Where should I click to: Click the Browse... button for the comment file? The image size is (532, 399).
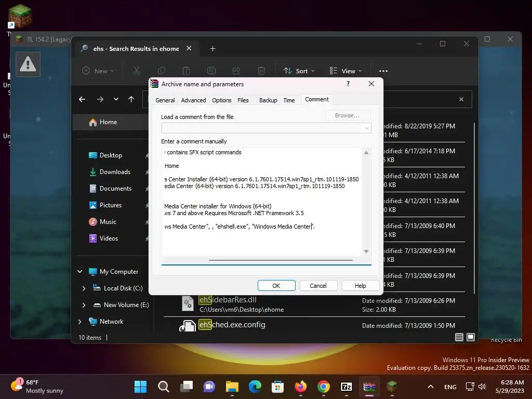coord(348,115)
